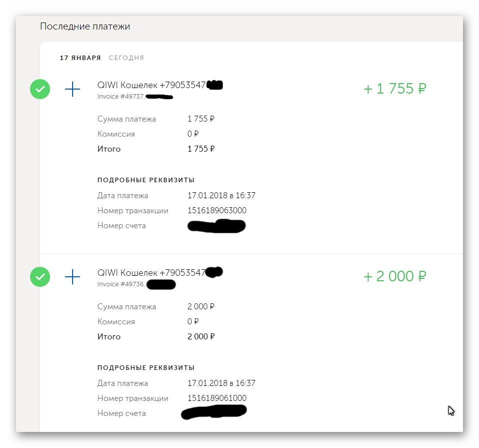Screen dimensions: 479x448
Task: Select the +2 000 ₽ amount
Action: click(x=395, y=277)
